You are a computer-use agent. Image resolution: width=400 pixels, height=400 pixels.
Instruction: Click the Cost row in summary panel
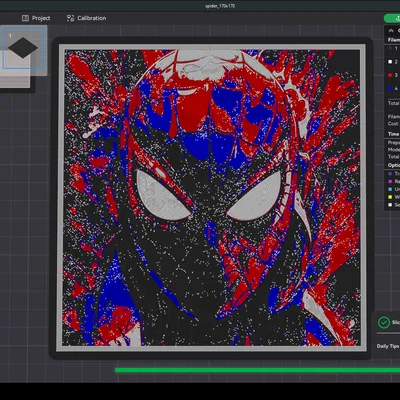393,124
